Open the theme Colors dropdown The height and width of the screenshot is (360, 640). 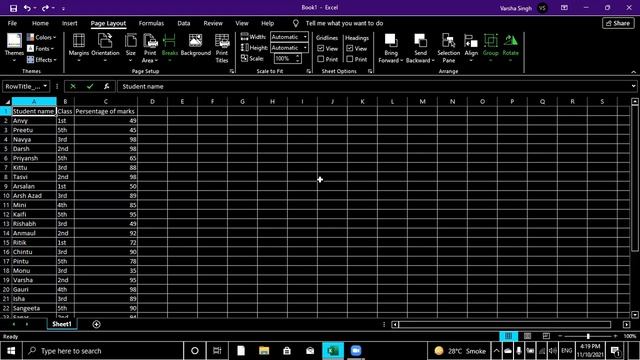(42, 37)
